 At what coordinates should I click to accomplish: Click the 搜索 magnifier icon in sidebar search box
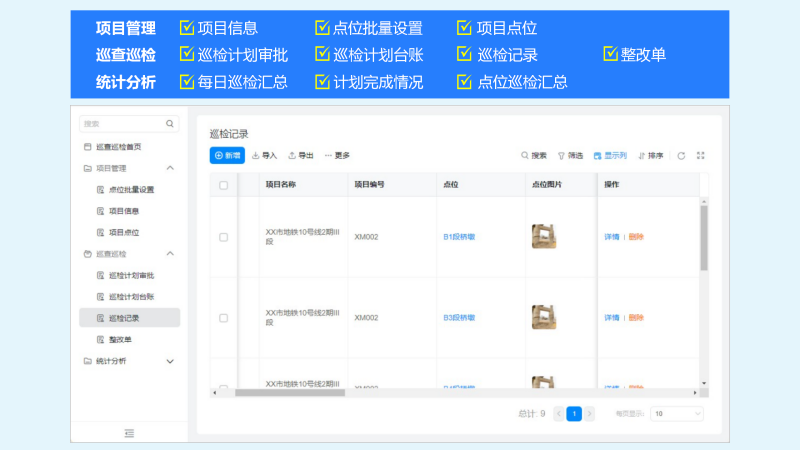[170, 124]
